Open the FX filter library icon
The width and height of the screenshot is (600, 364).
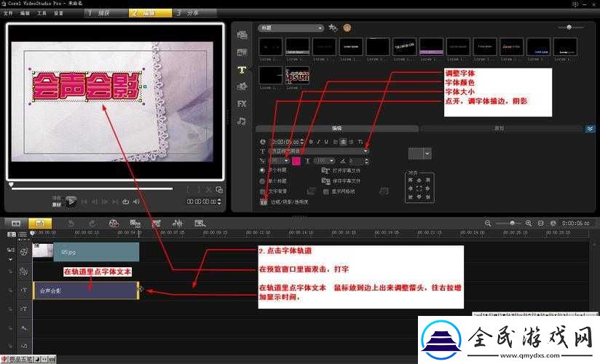[242, 103]
